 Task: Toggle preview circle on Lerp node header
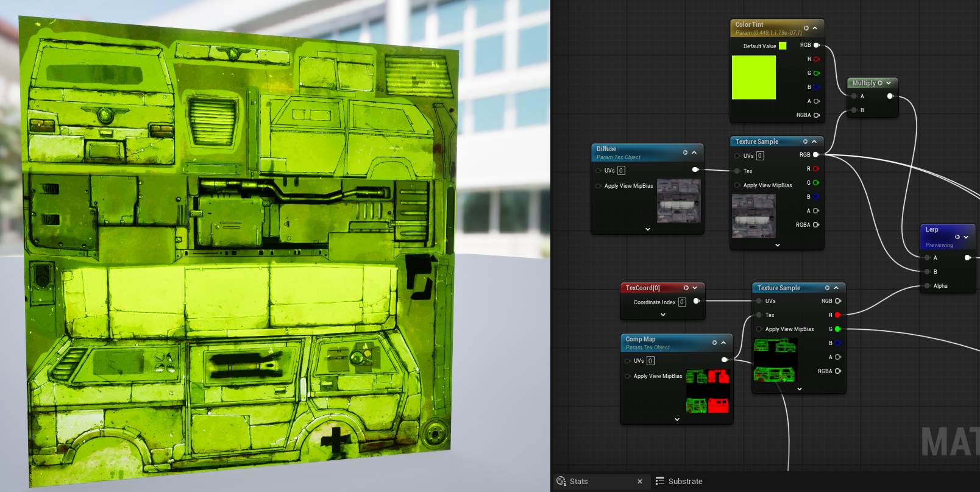point(957,237)
